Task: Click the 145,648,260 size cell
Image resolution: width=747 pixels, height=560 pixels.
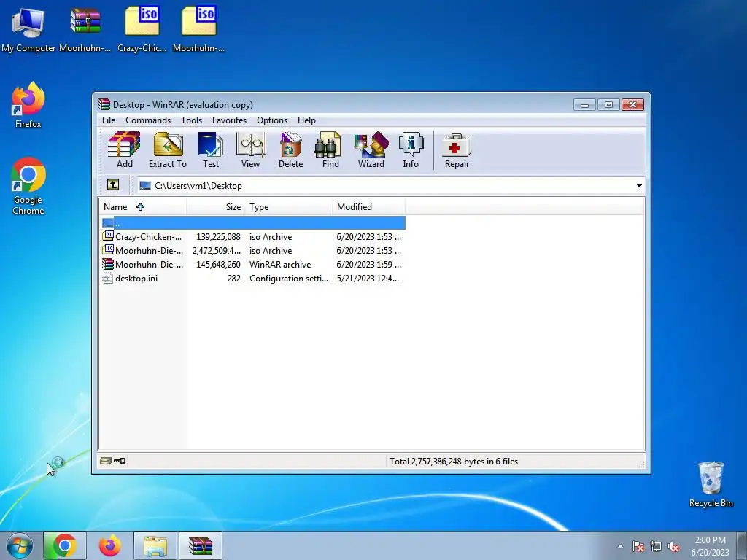Action: (218, 264)
